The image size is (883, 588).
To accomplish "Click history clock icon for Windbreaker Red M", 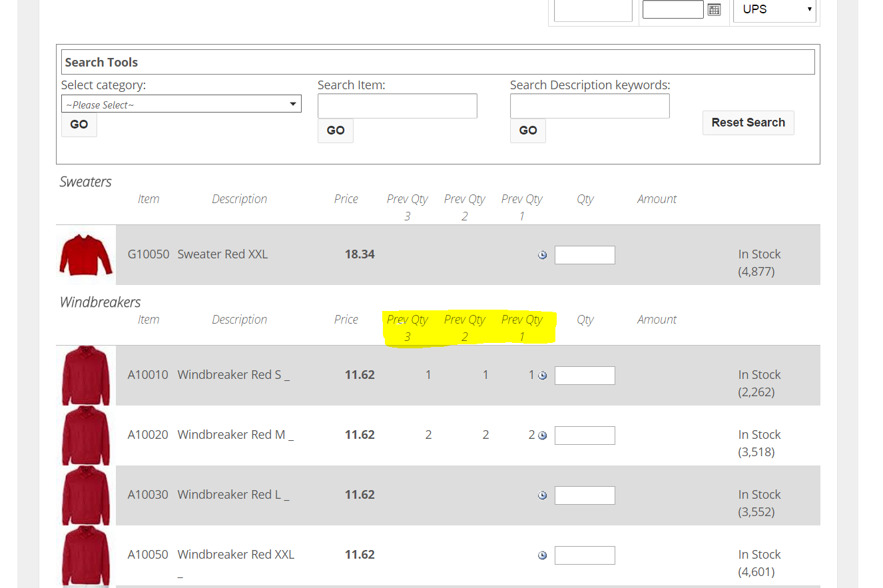I will pyautogui.click(x=542, y=436).
